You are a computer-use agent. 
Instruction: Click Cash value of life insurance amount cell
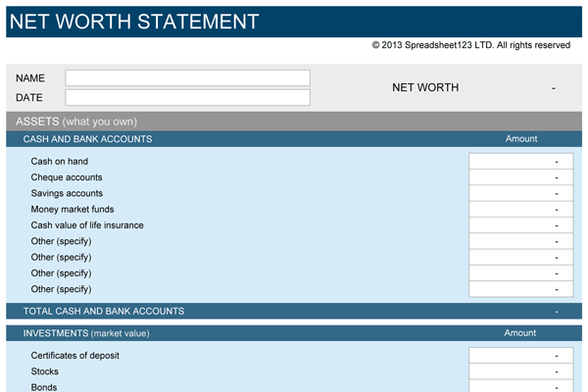[x=520, y=225]
